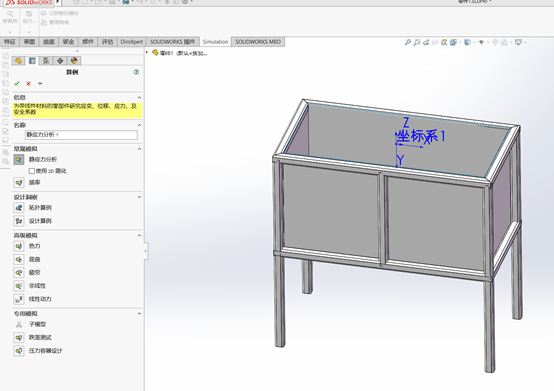Viewport: 554px width, 391px height.
Task: Pin the study PropertyManager open
Action: 40,83
